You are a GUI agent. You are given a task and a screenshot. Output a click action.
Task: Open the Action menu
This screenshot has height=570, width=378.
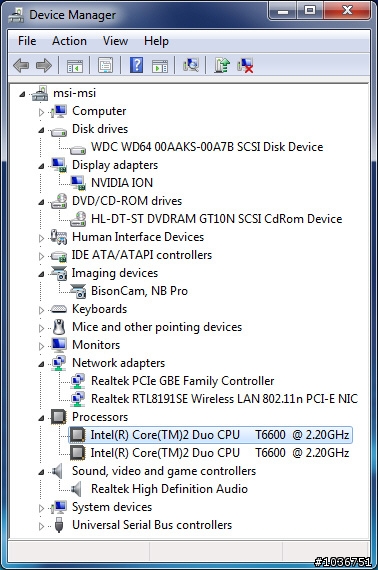69,41
